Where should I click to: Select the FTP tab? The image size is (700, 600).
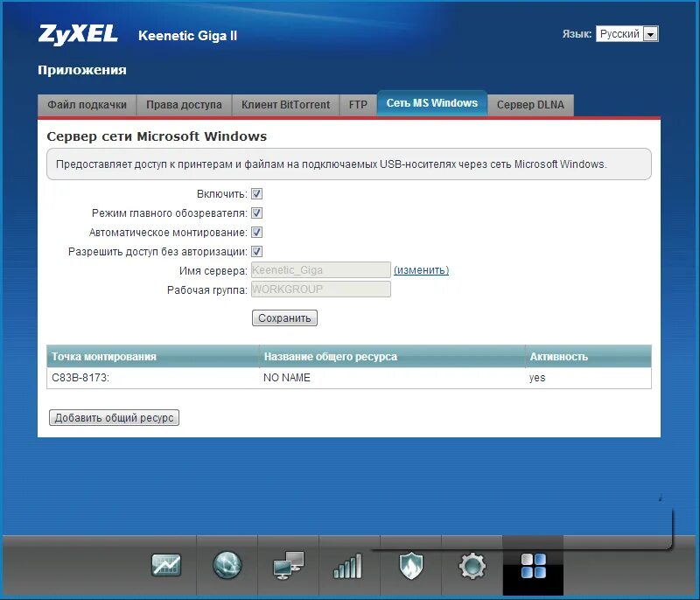pyautogui.click(x=358, y=105)
